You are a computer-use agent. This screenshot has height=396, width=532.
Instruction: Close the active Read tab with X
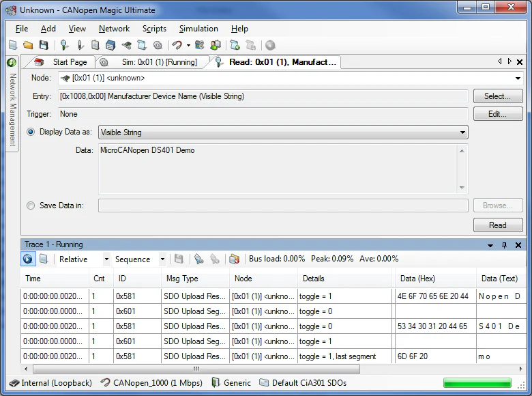(x=520, y=62)
